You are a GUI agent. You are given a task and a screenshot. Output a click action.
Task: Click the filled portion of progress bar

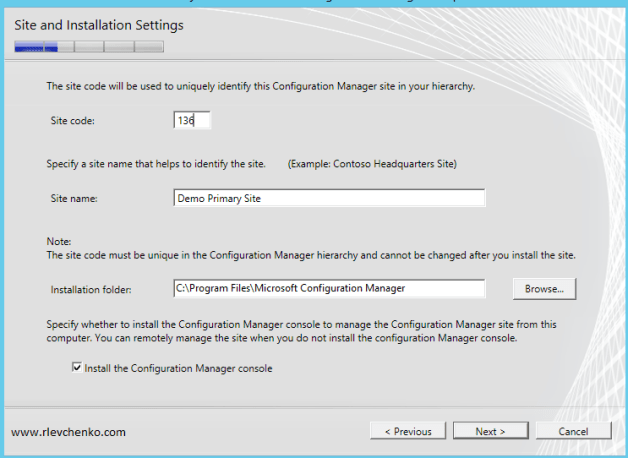(x=35, y=46)
